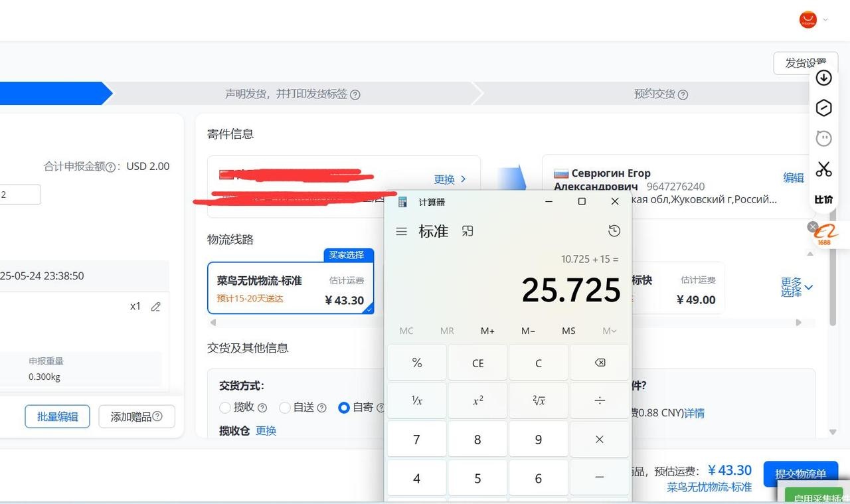Viewport: 850px width, 504px height.
Task: Click MS memory store in Calculator
Action: click(568, 331)
